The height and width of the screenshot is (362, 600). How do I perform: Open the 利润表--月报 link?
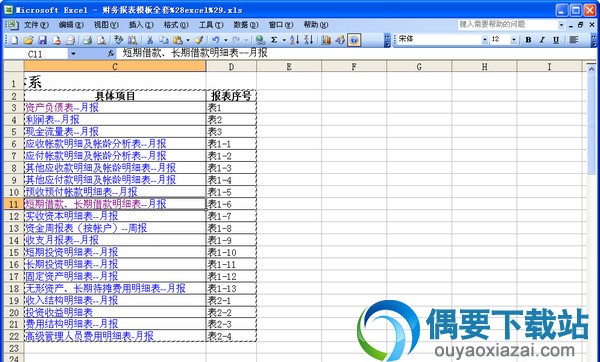click(x=52, y=120)
